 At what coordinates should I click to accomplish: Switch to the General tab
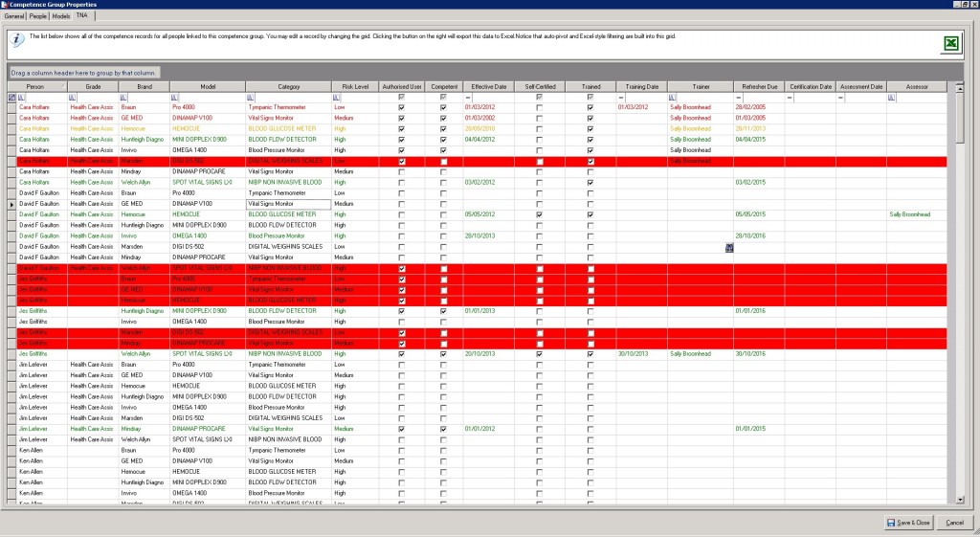point(13,16)
